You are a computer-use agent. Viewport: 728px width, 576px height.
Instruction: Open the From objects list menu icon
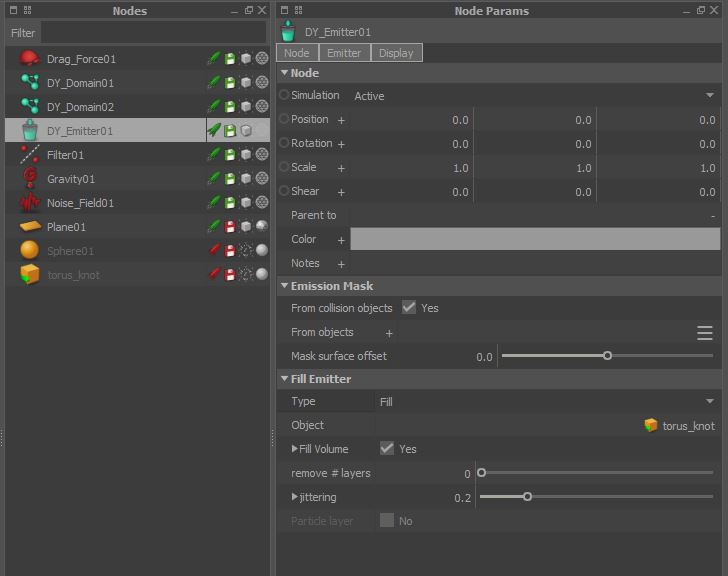coord(704,333)
